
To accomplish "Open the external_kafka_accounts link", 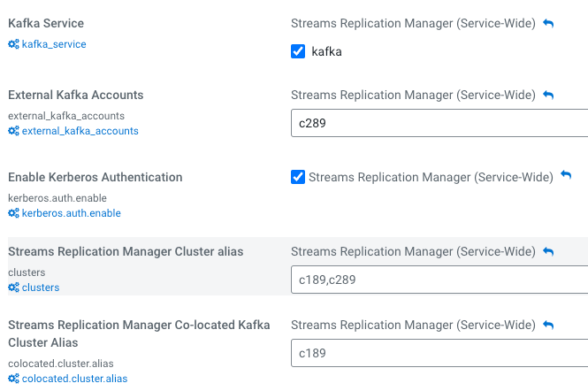I will point(80,131).
